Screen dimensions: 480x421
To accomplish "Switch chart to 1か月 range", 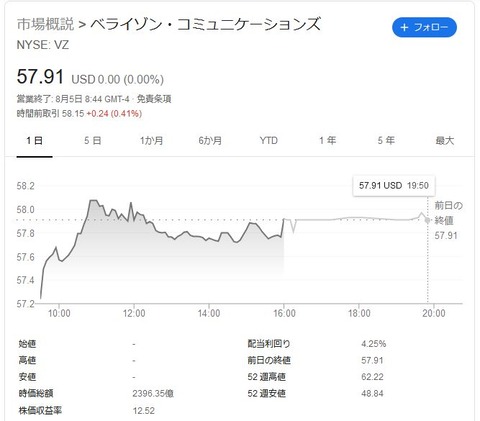I will (x=151, y=140).
